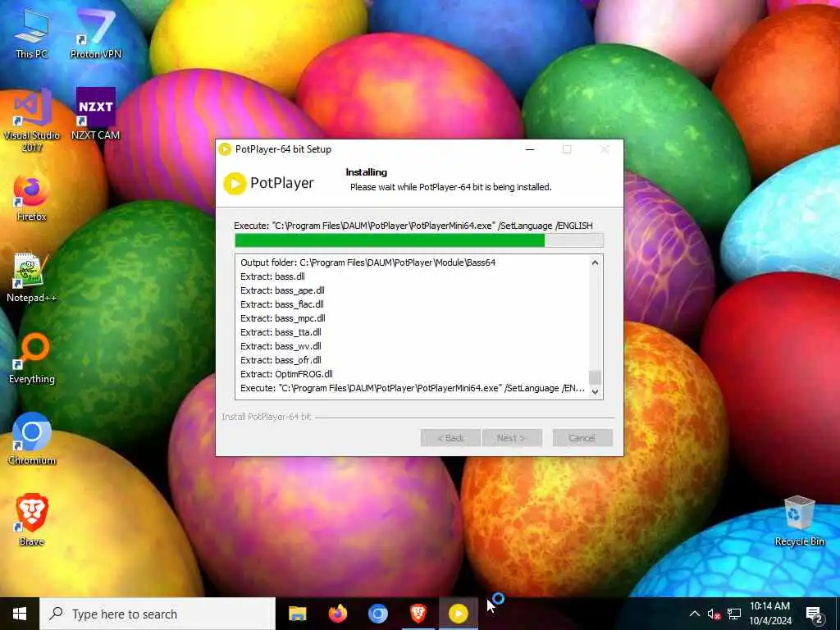Select the 'Output folder' Bass64 log line

click(368, 262)
